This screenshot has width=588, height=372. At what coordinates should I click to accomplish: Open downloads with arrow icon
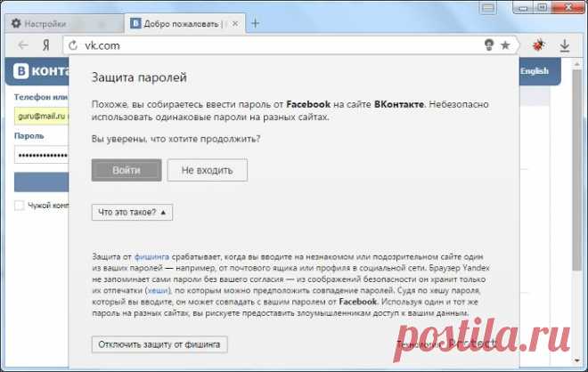click(x=565, y=45)
